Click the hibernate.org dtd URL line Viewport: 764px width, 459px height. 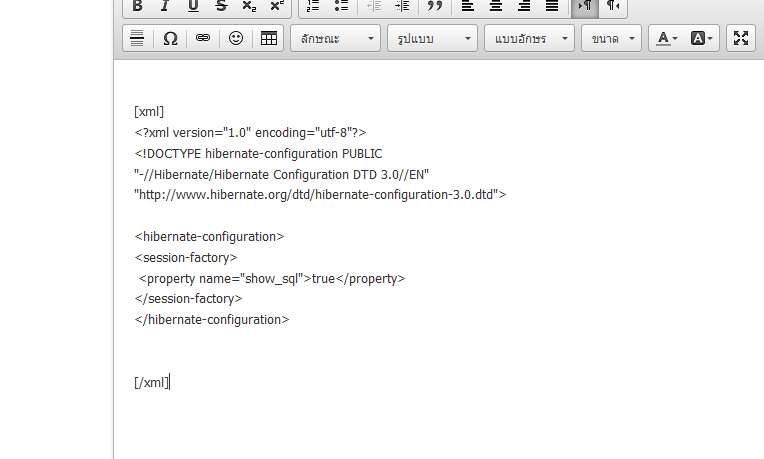click(x=320, y=195)
